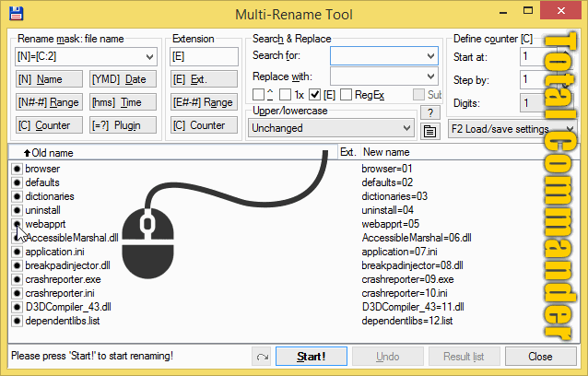Click in the Rename mask text field
The height and width of the screenshot is (376, 588).
tap(79, 57)
